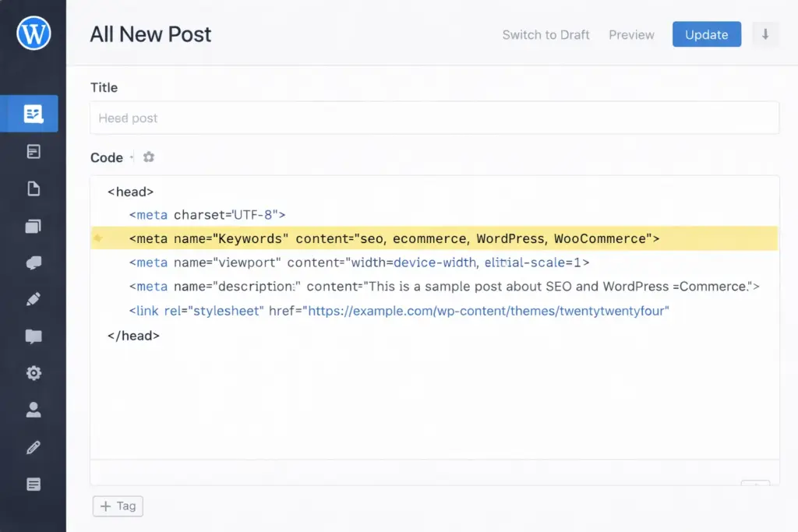Add a tag using the Tag button

117,506
